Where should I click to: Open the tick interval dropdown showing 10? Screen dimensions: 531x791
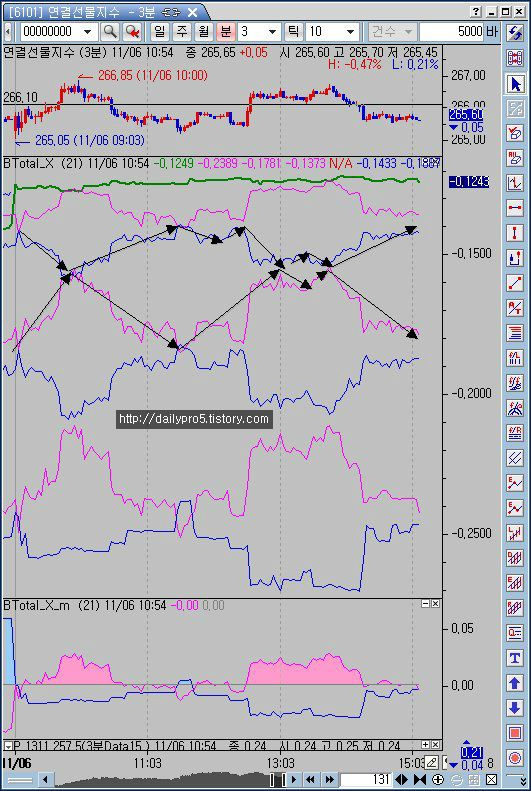click(350, 32)
